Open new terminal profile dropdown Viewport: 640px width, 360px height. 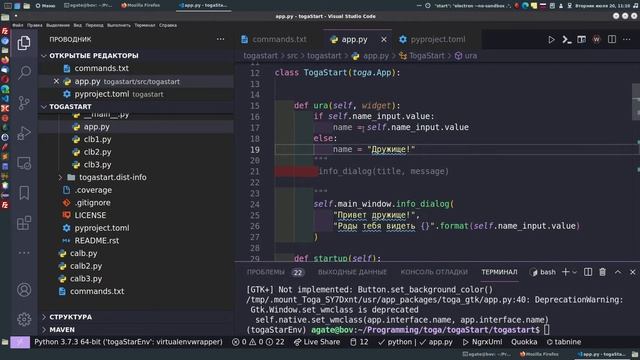point(574,272)
